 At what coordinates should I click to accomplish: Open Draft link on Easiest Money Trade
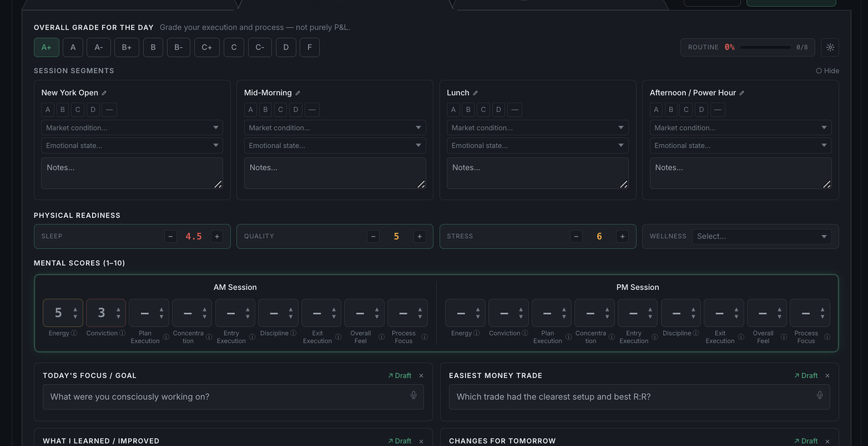(x=806, y=376)
